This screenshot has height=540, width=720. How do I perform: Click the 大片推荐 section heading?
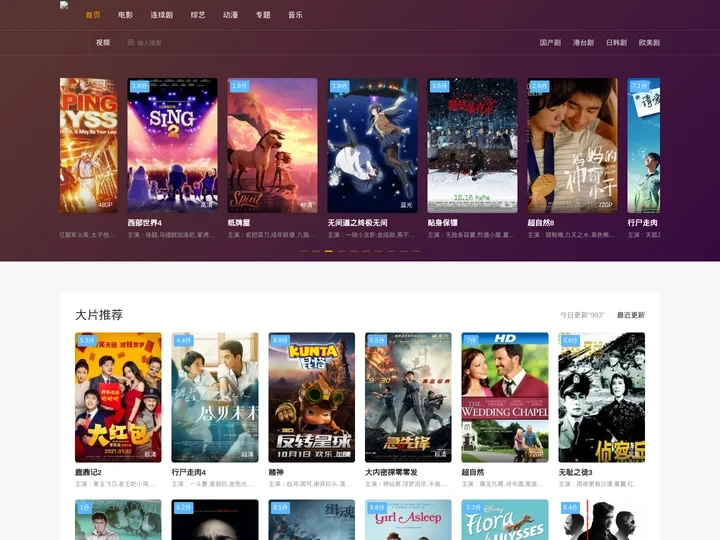click(99, 315)
